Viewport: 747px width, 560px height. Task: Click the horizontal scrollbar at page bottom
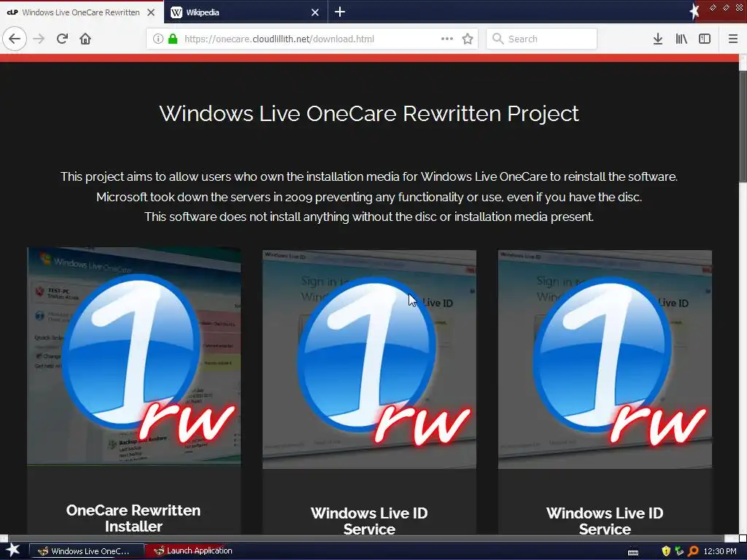pyautogui.click(x=365, y=538)
